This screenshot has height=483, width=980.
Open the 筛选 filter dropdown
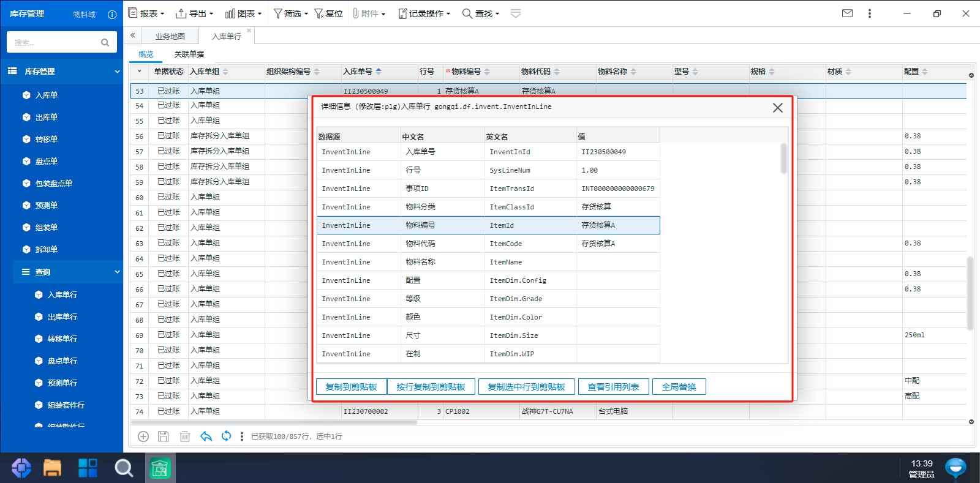290,13
